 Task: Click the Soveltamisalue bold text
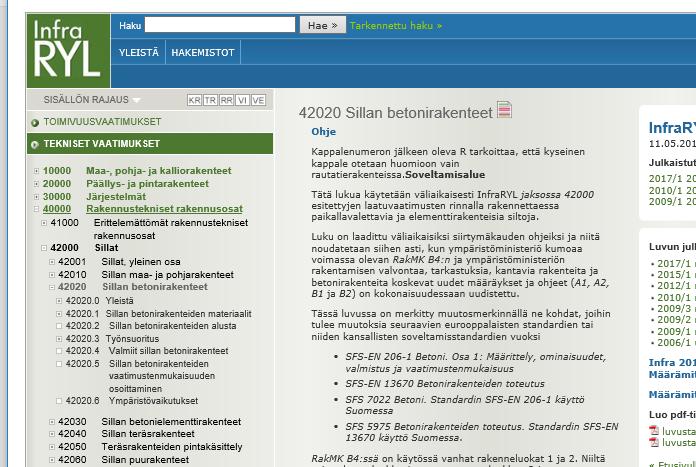pos(445,175)
